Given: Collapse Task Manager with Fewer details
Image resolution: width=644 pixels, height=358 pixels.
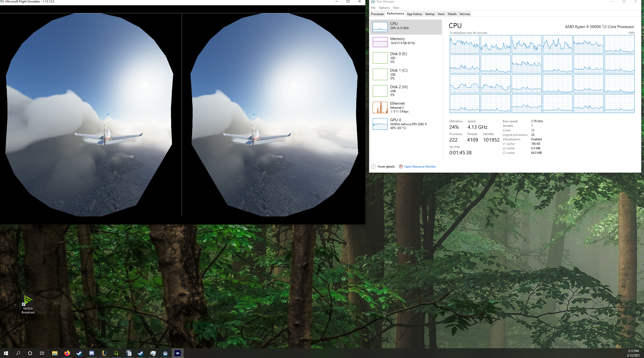Looking at the screenshot, I should click(x=383, y=167).
